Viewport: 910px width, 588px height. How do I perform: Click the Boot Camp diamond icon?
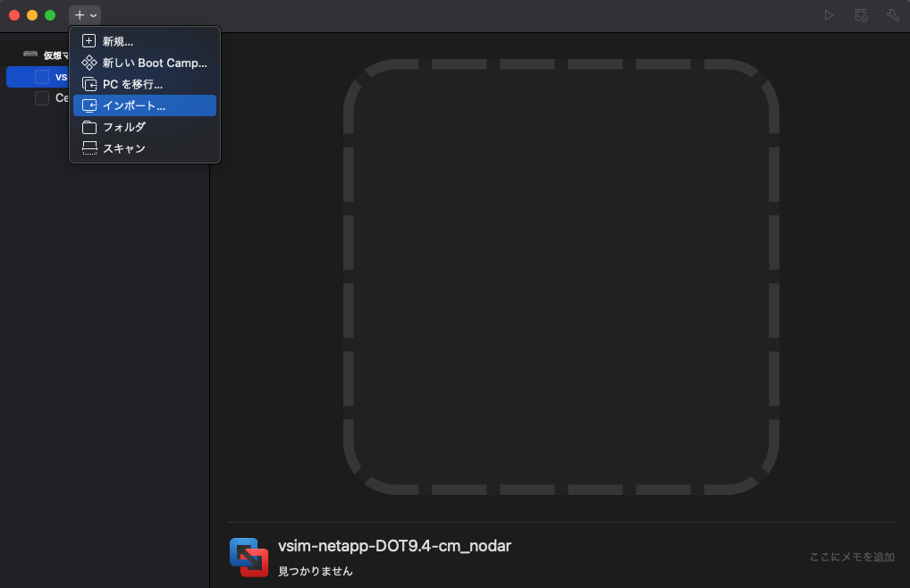88,62
